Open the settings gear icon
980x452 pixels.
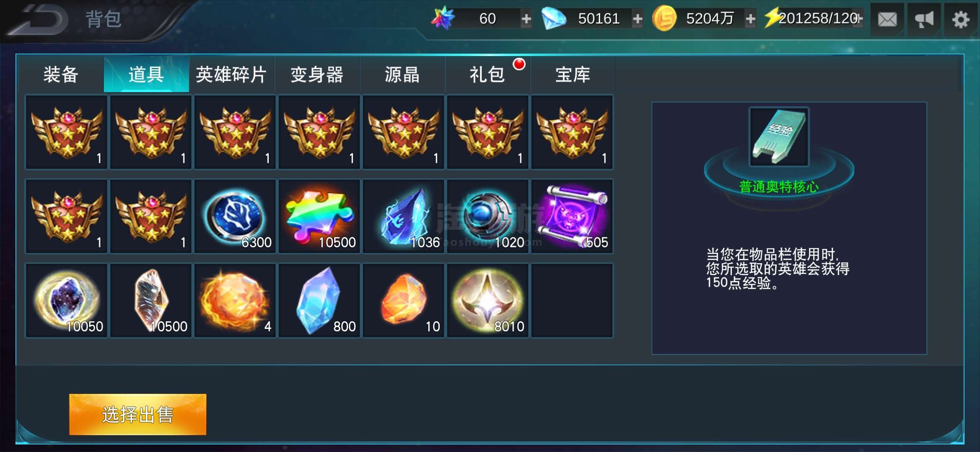tap(961, 19)
